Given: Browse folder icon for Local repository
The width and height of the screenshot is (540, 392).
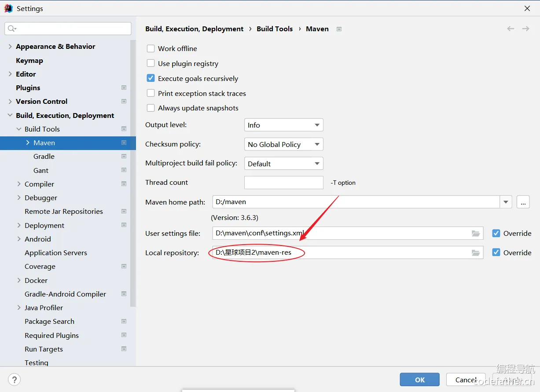Looking at the screenshot, I should (x=476, y=253).
